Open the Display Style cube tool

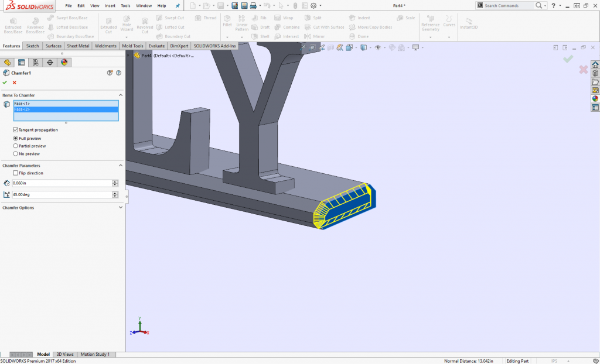[363, 47]
